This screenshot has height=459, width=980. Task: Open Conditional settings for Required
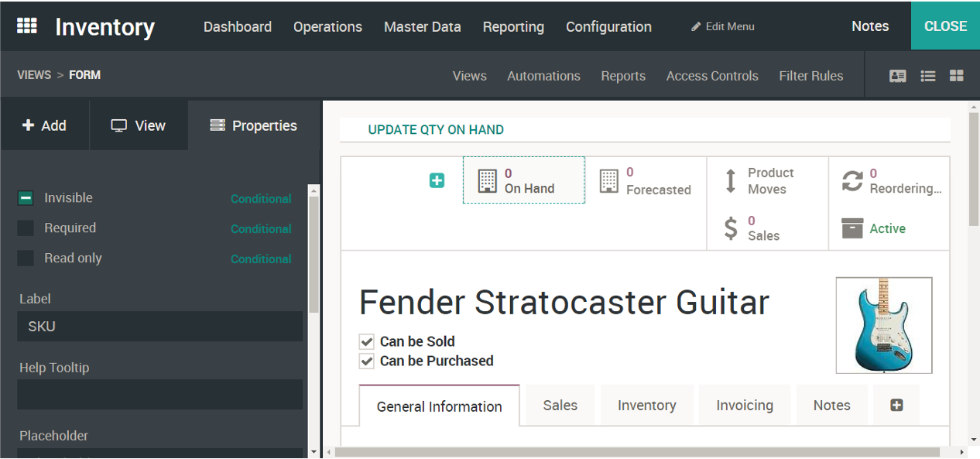coord(261,229)
